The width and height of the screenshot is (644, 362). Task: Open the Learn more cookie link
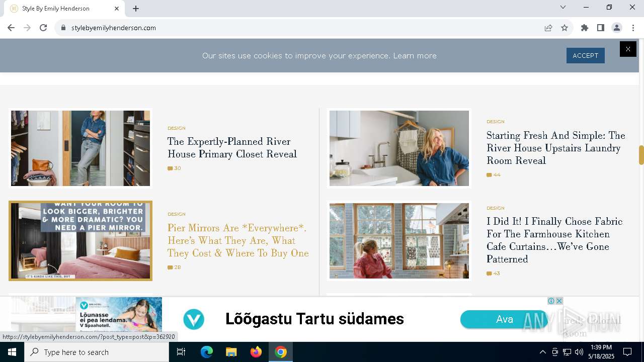[415, 56]
